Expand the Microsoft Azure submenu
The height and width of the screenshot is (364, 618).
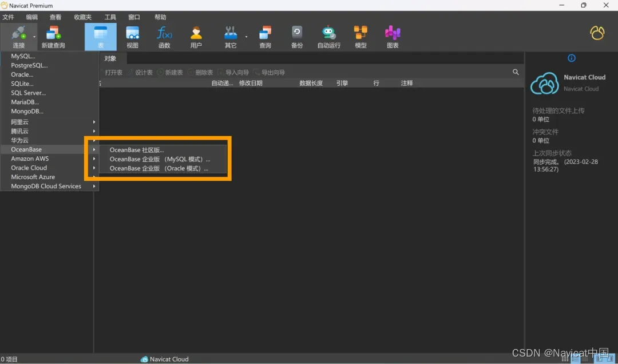pyautogui.click(x=50, y=177)
